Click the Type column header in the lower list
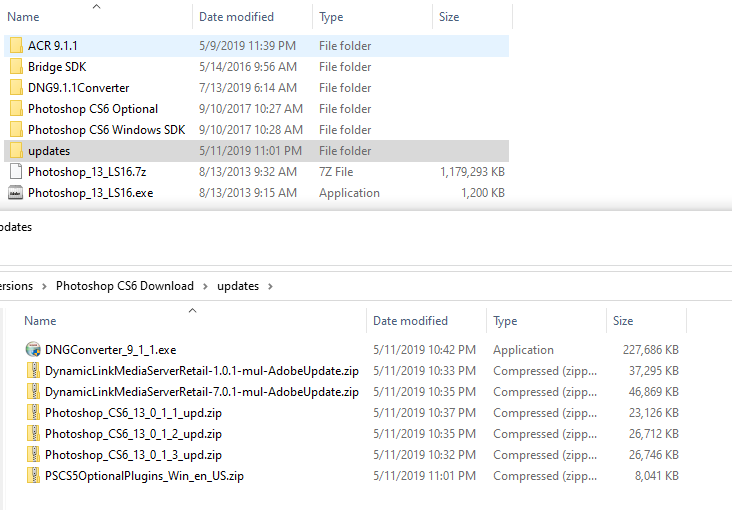The image size is (732, 510). pyautogui.click(x=505, y=321)
